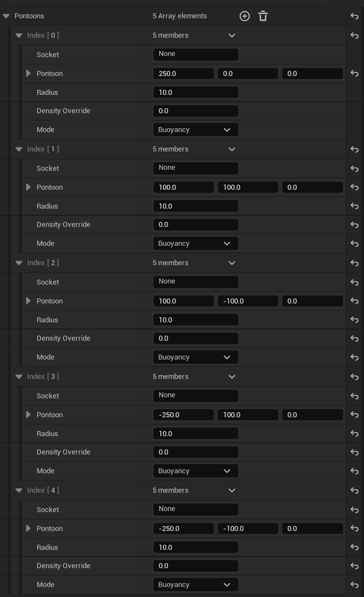Click Index [1] Radius value field
Screen dimensions: 364x597
click(195, 206)
